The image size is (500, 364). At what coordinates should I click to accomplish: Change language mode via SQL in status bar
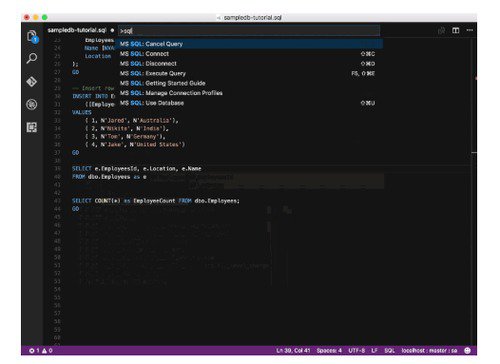(x=389, y=350)
